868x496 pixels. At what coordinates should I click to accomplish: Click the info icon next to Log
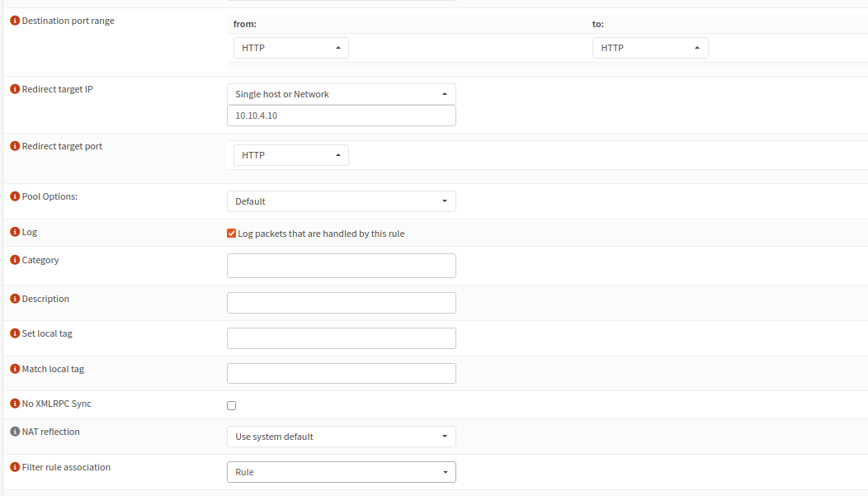coord(15,234)
